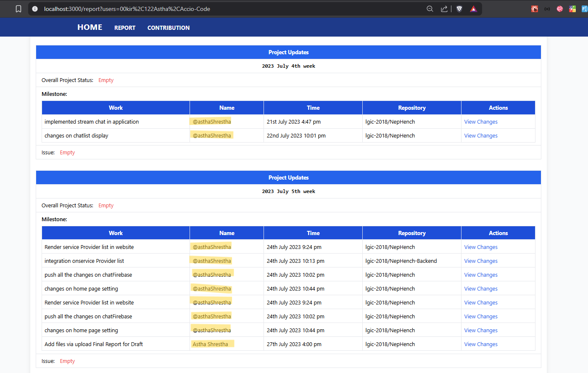Click Project Updates header above July 5th week
588x373 pixels.
pos(288,177)
